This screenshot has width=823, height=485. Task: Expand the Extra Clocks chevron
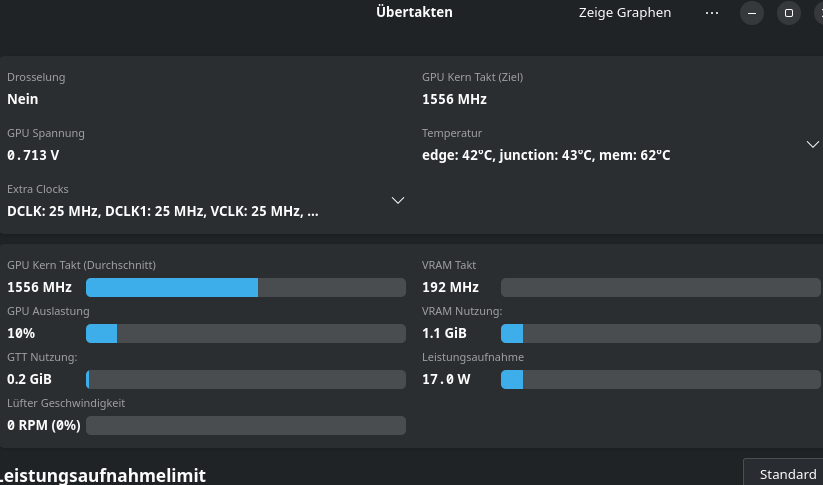click(x=398, y=201)
